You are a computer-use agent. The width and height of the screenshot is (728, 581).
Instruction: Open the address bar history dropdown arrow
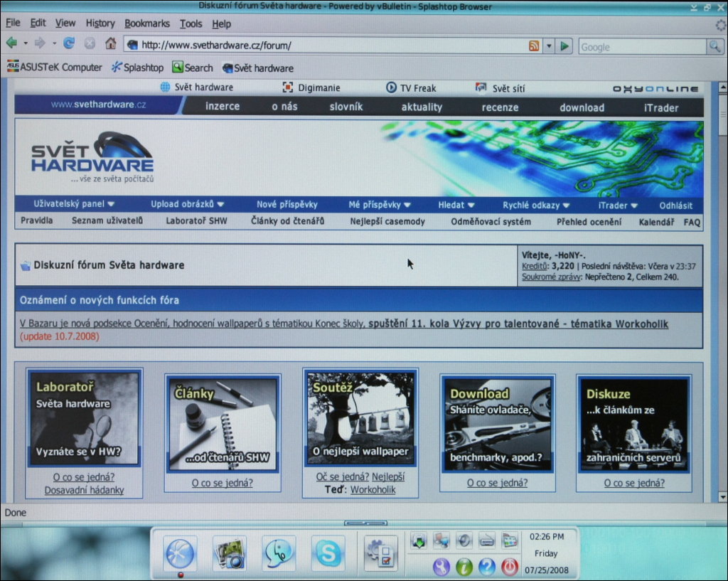click(548, 46)
